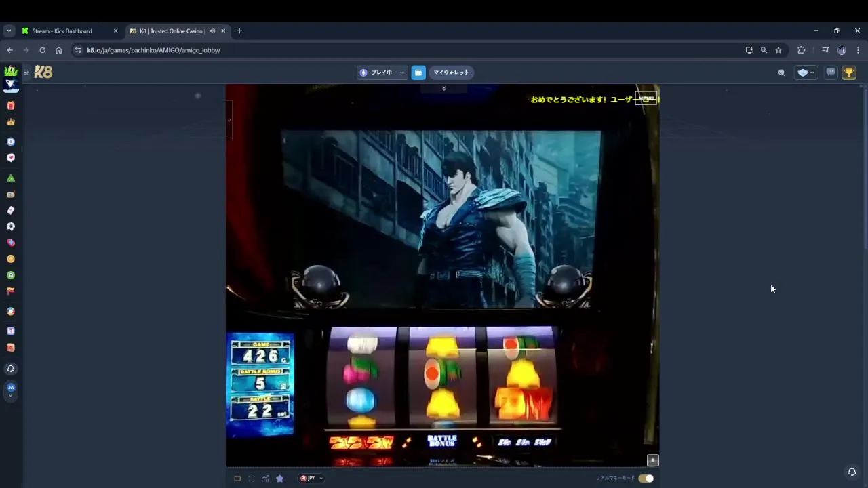868x488 pixels.
Task: Open the tab search dropdown arrow
Action: click(x=9, y=31)
